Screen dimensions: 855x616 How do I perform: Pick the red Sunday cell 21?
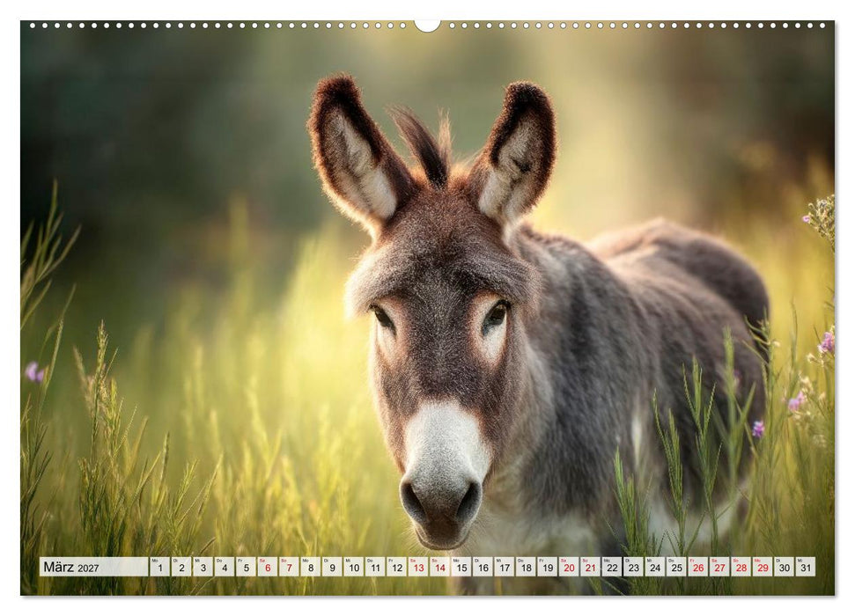pos(591,567)
